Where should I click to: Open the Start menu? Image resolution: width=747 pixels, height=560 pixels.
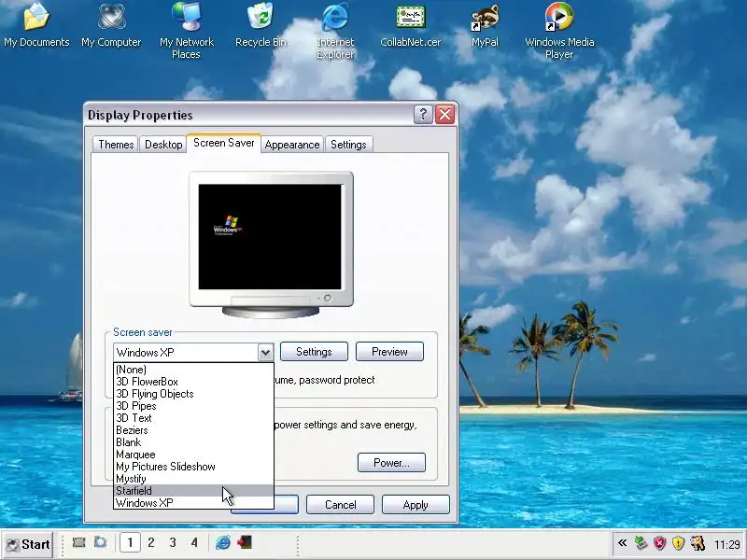pyautogui.click(x=28, y=544)
